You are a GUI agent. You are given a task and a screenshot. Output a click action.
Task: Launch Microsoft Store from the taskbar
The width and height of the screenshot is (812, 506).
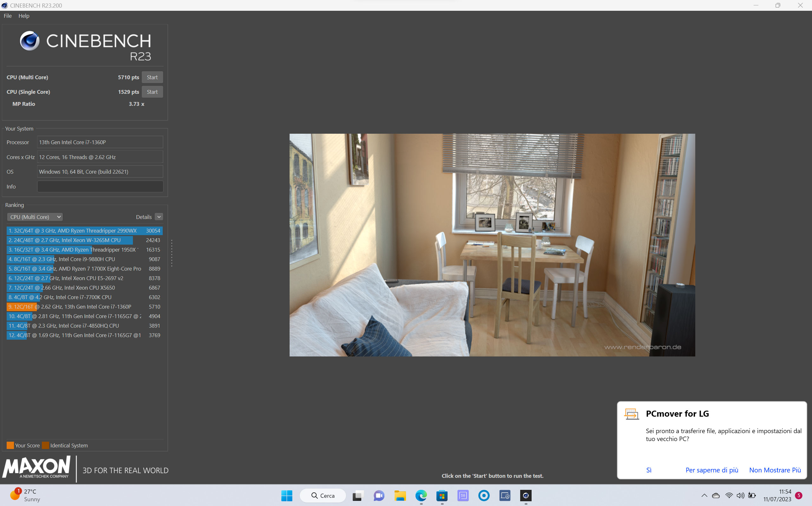click(x=442, y=495)
